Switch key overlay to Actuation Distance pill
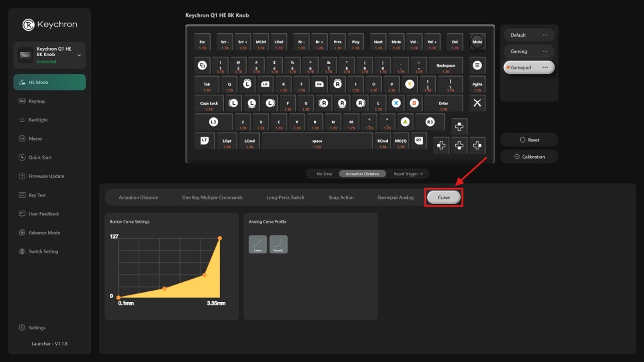Viewport: 644px width, 362px height. tap(362, 174)
